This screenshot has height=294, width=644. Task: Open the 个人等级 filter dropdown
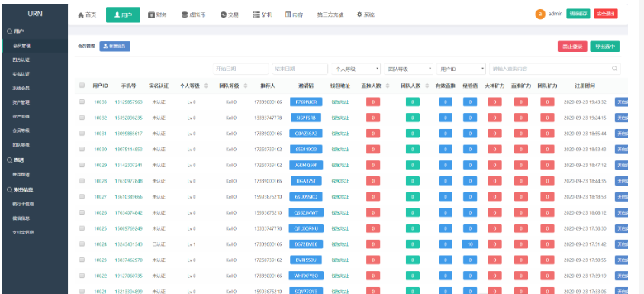356,69
